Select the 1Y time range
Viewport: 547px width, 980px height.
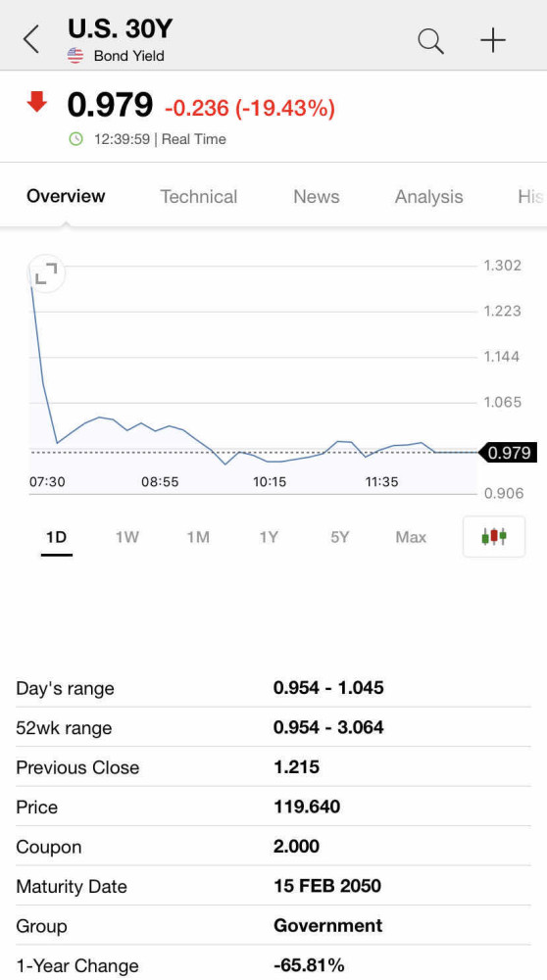coord(269,537)
